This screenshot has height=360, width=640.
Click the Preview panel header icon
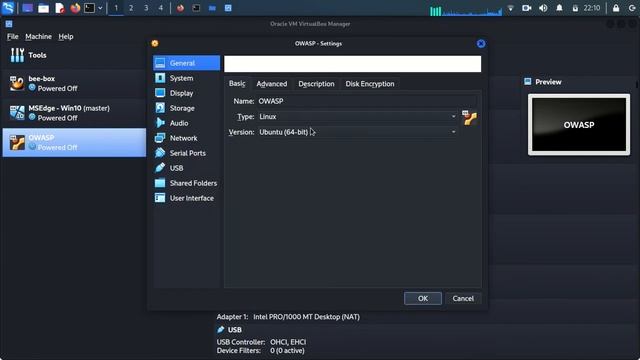[x=528, y=82]
